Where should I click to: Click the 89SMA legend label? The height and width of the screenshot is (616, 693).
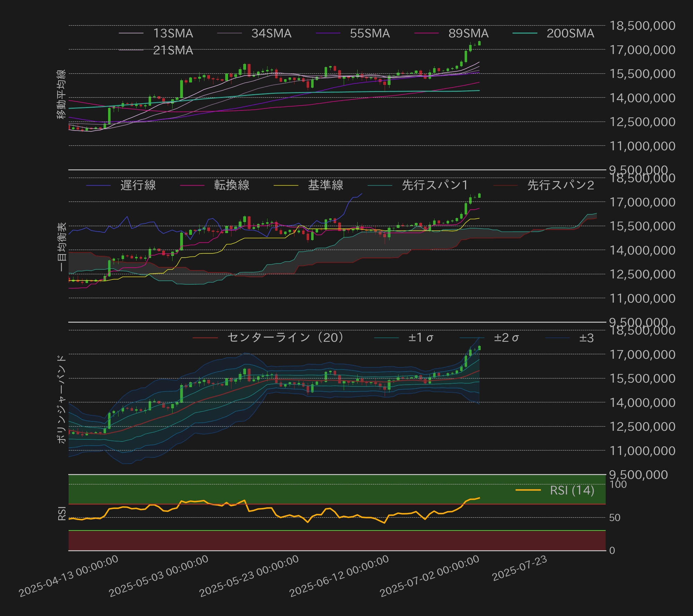pos(468,33)
